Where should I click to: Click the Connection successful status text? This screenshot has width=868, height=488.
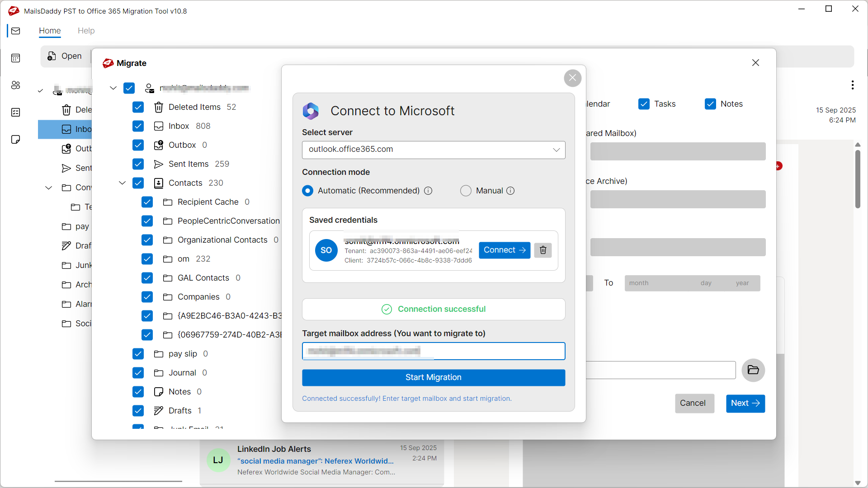pyautogui.click(x=442, y=309)
